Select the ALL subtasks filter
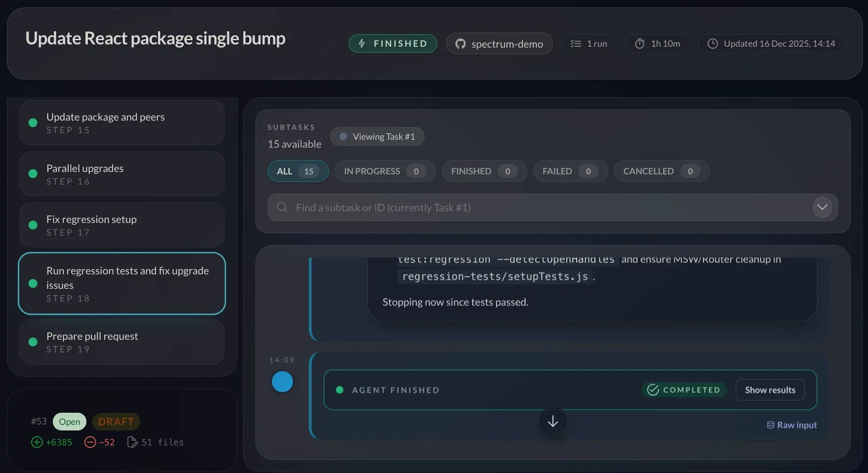Viewport: 868px width, 473px height. tap(298, 171)
